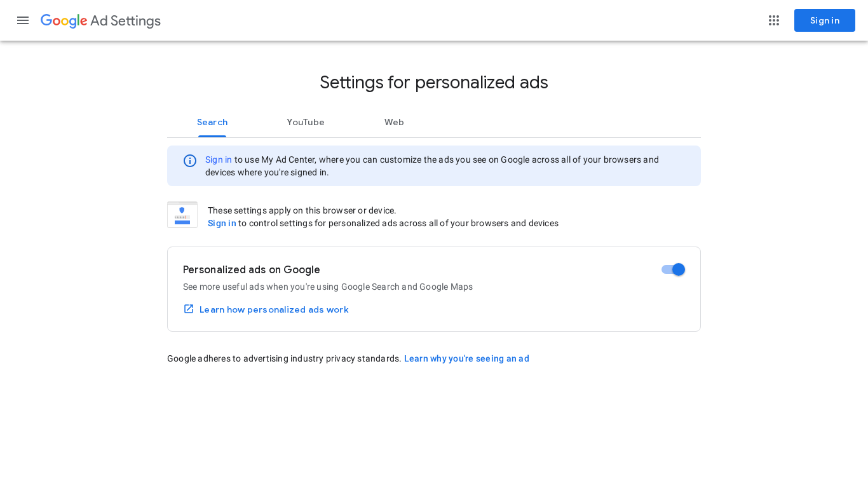Click the Ad Settings header title
Viewport: 868px width, 488px height.
pyautogui.click(x=125, y=21)
